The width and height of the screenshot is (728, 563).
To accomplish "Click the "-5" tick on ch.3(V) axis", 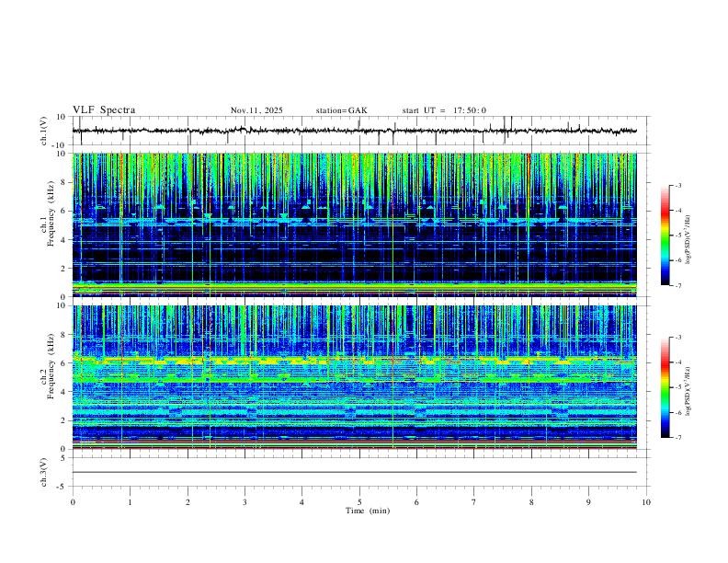I will pos(62,487).
